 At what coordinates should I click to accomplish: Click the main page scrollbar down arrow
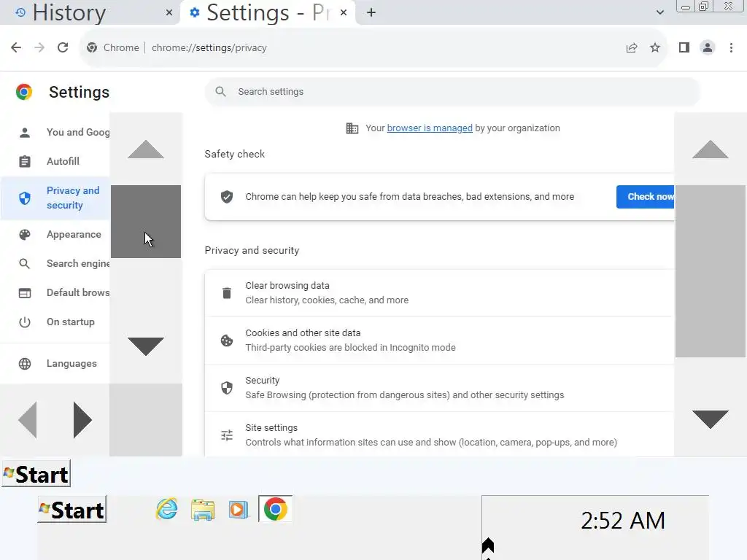click(x=711, y=419)
